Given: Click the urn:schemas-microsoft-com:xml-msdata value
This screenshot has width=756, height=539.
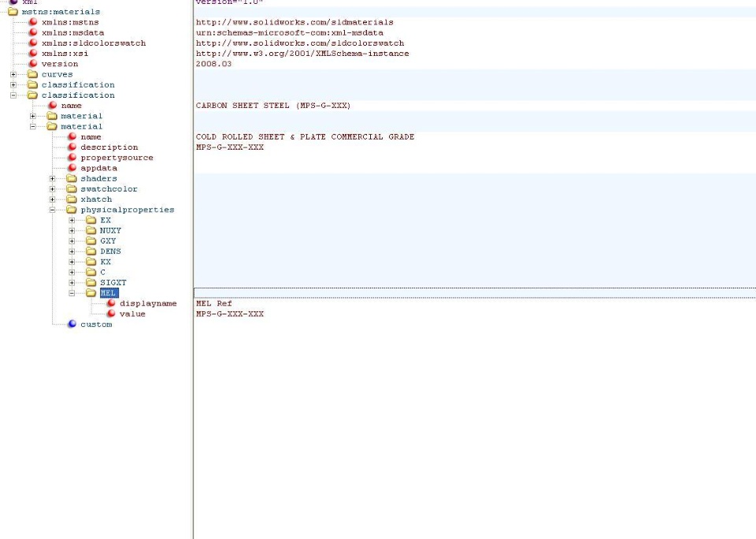Looking at the screenshot, I should point(289,33).
